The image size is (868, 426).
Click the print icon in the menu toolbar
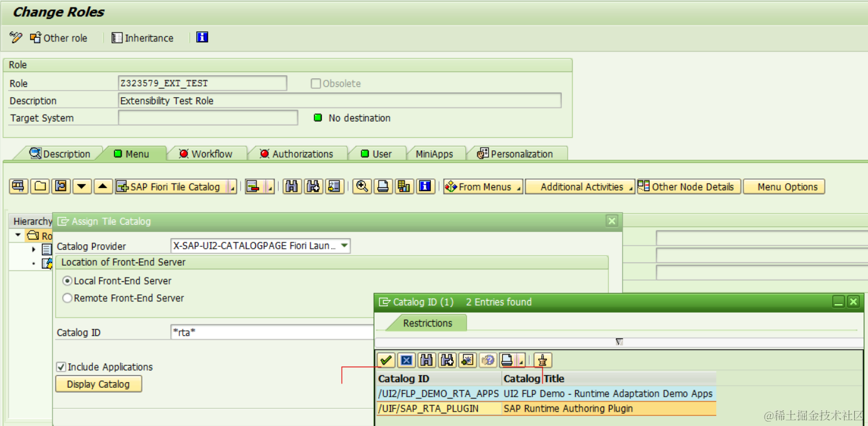(x=383, y=187)
